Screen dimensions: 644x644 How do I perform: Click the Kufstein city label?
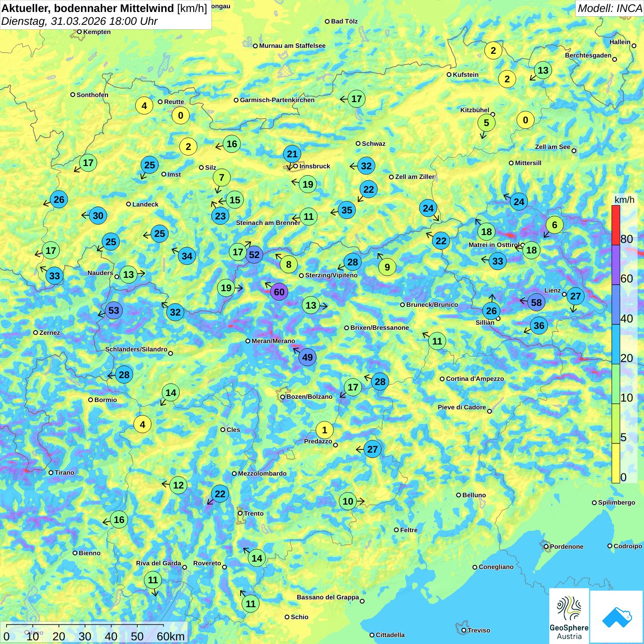click(466, 75)
